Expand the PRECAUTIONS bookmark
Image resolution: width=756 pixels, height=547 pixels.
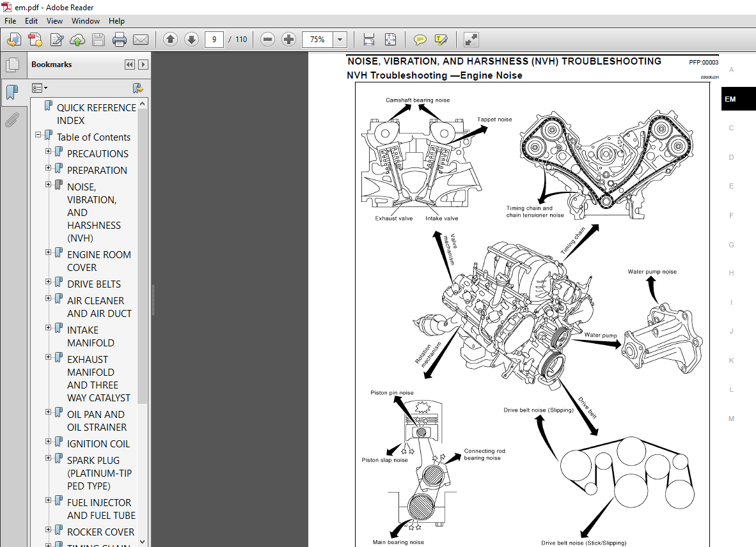tap(48, 151)
